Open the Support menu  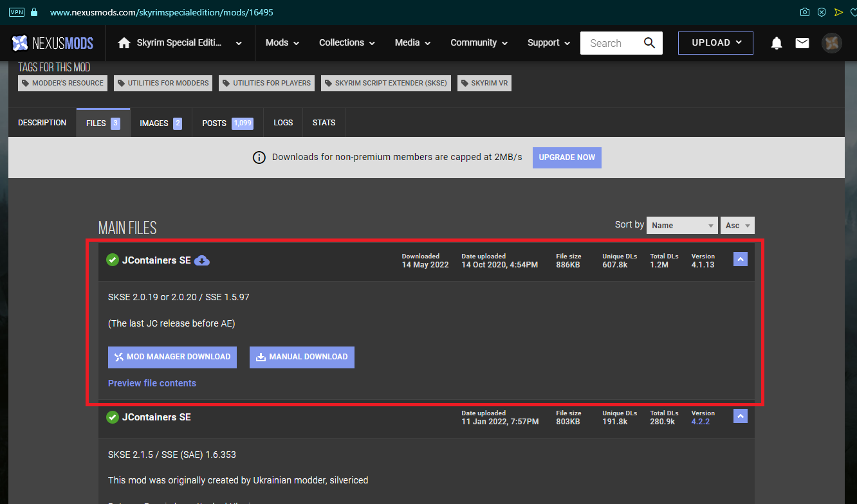point(549,43)
